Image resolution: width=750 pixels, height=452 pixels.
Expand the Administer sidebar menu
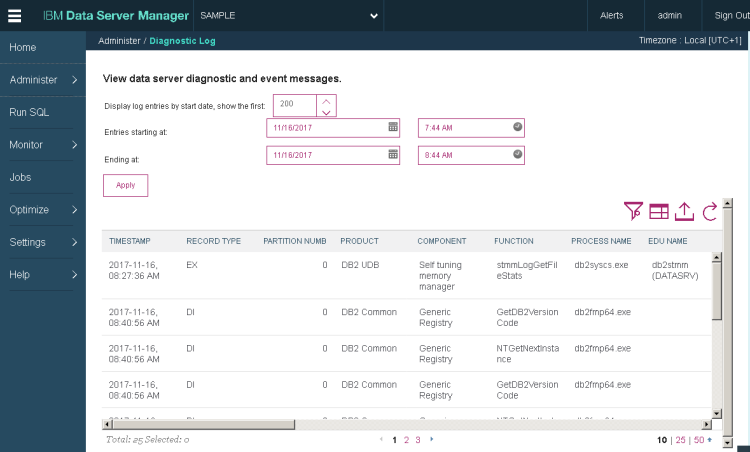[43, 80]
